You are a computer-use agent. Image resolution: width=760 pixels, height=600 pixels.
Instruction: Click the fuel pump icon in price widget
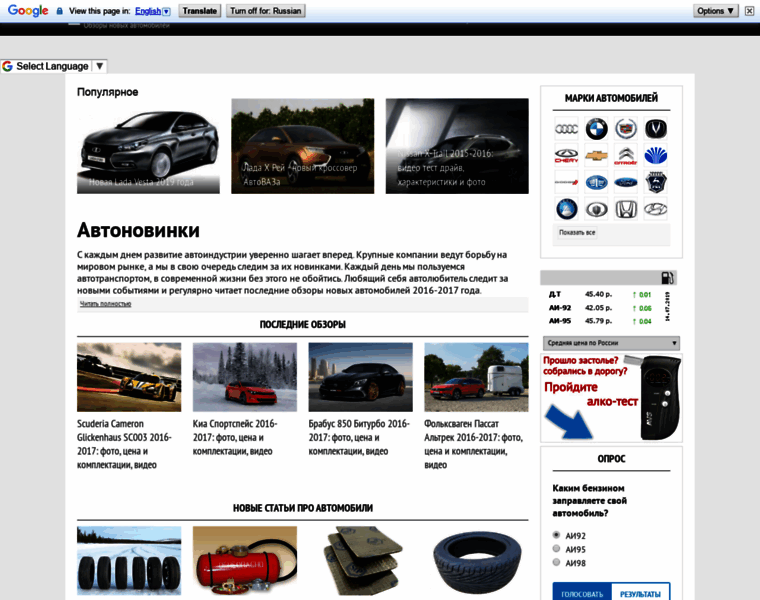(667, 278)
